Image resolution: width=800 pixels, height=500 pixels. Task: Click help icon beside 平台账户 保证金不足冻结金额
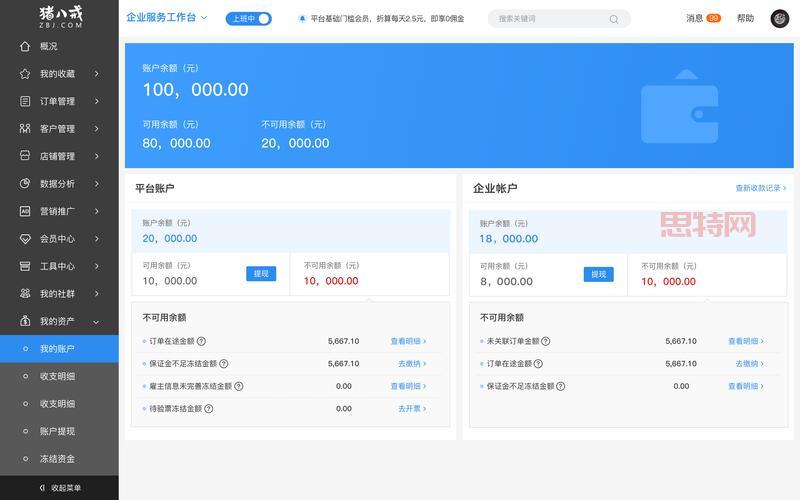click(x=223, y=364)
